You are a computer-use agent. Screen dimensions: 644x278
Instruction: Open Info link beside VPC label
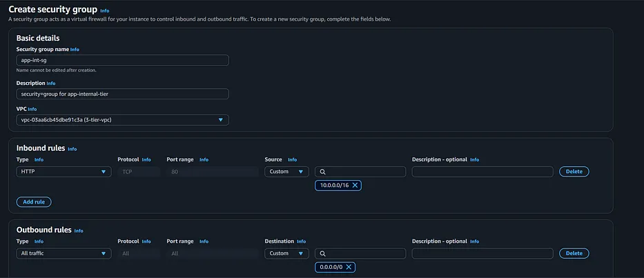click(32, 109)
